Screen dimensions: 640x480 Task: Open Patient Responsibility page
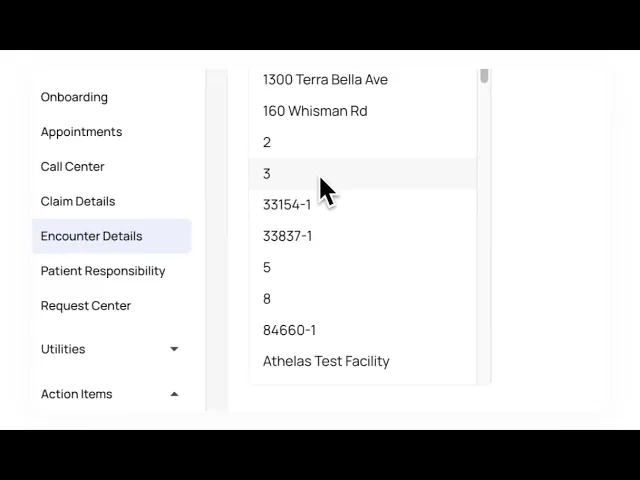pos(103,271)
